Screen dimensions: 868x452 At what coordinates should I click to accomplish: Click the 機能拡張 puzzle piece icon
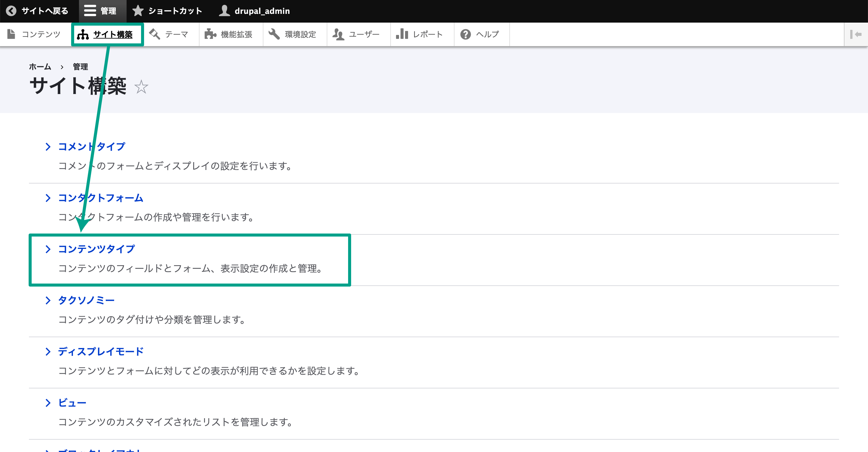(x=211, y=34)
